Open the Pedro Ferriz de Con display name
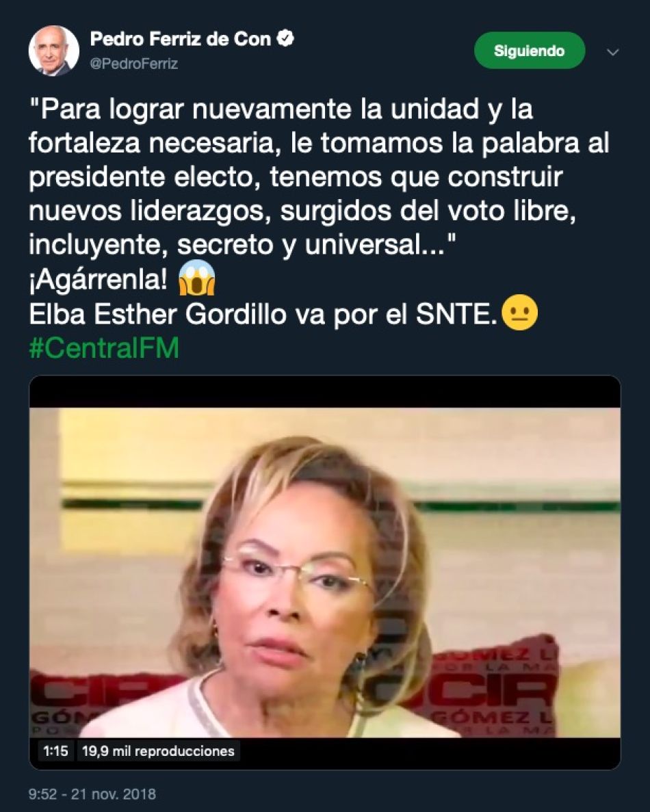650x812 pixels. click(180, 39)
